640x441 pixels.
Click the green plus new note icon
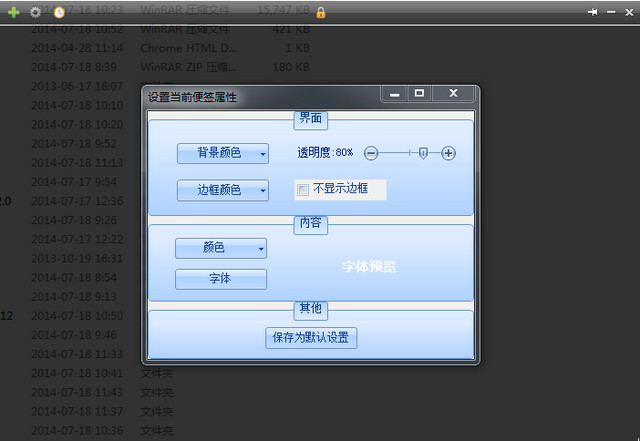pyautogui.click(x=14, y=12)
